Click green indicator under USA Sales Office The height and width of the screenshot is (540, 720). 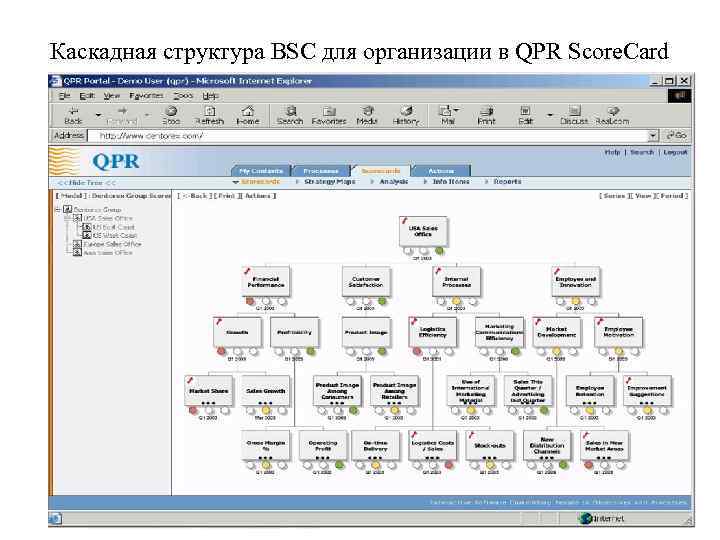coord(439,251)
